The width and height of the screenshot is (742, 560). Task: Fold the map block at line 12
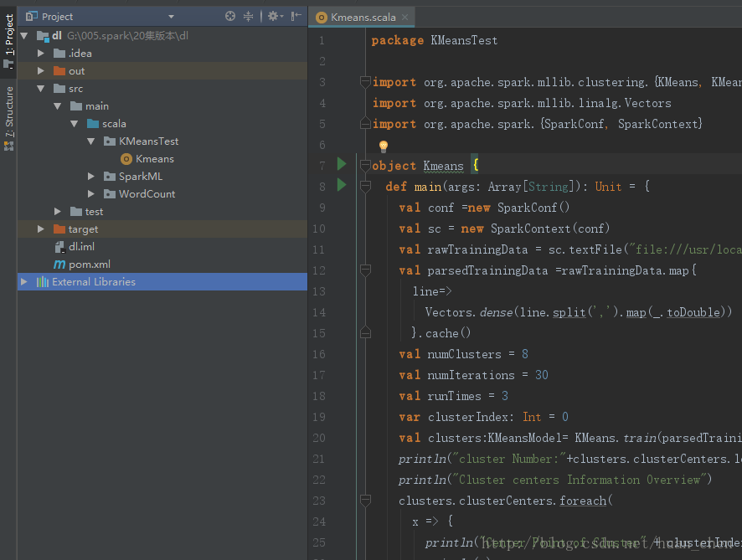(x=365, y=270)
